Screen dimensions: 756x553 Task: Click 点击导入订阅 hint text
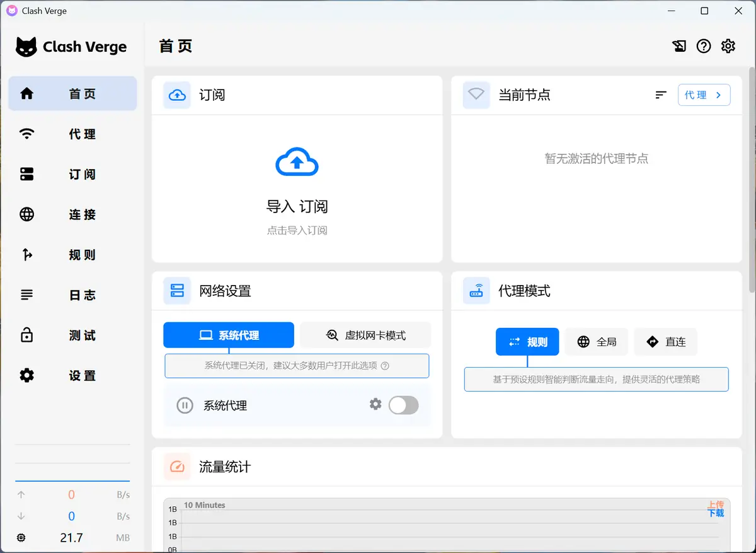click(x=297, y=230)
